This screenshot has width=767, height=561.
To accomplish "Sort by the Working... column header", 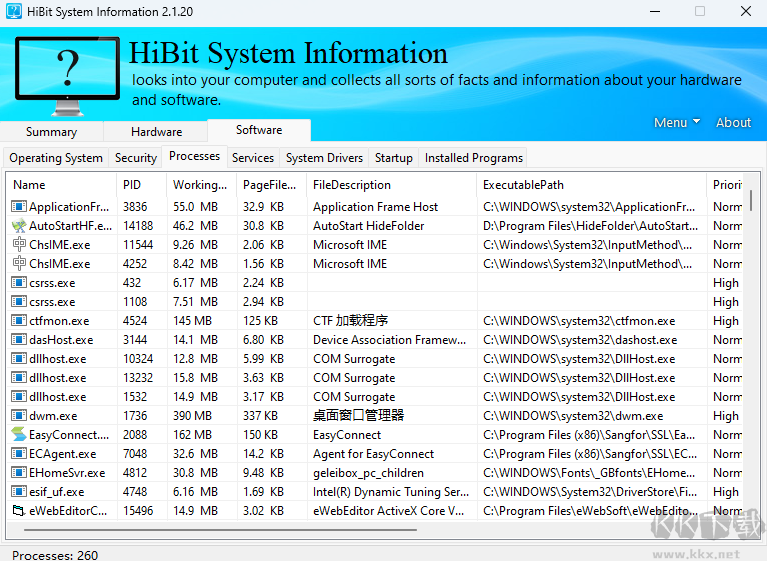I will pos(202,185).
